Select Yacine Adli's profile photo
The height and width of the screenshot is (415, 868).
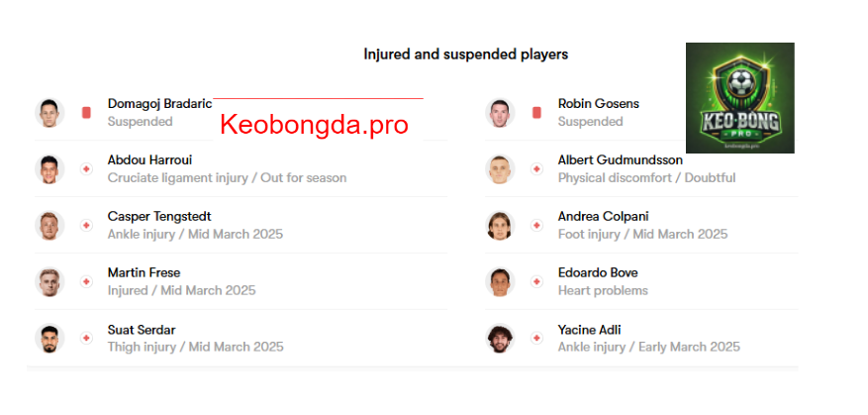[x=500, y=338]
